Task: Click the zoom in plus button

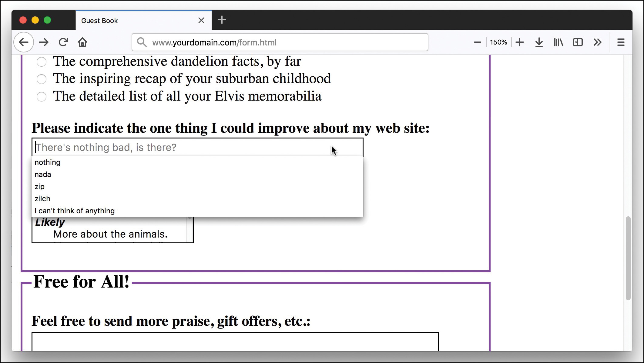Action: [520, 42]
